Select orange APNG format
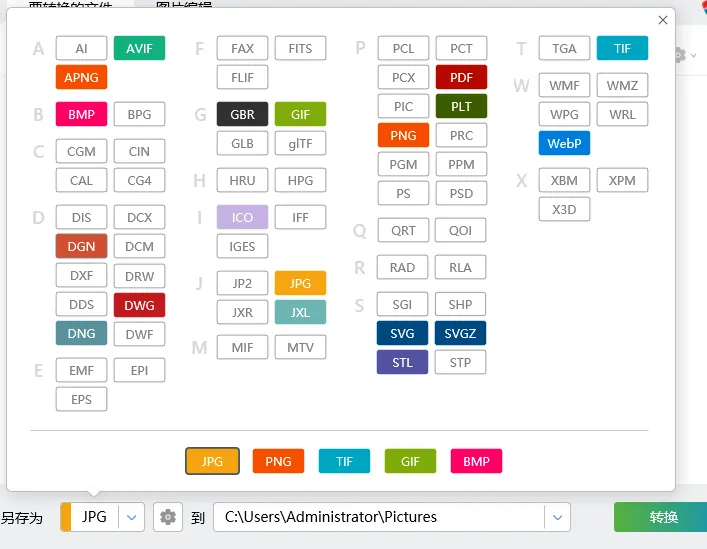Image resolution: width=707 pixels, height=549 pixels. click(x=81, y=77)
